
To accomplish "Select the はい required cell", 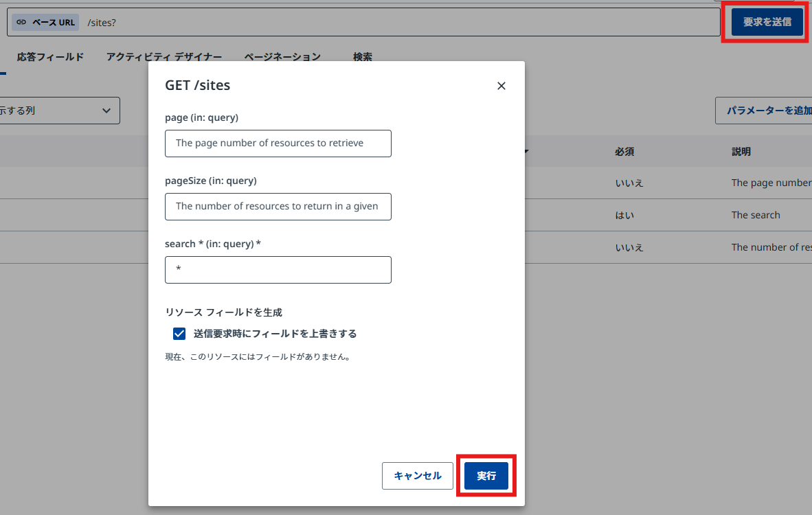I will (624, 216).
